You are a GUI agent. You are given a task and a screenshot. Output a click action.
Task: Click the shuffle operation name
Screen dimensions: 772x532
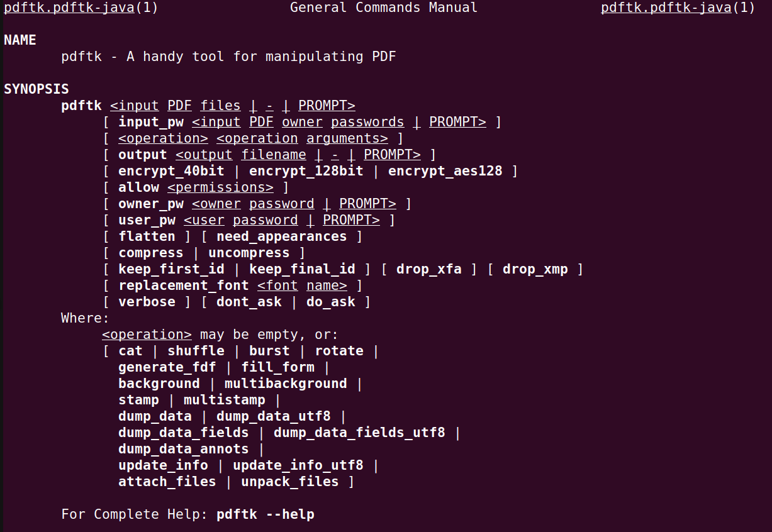pos(196,351)
